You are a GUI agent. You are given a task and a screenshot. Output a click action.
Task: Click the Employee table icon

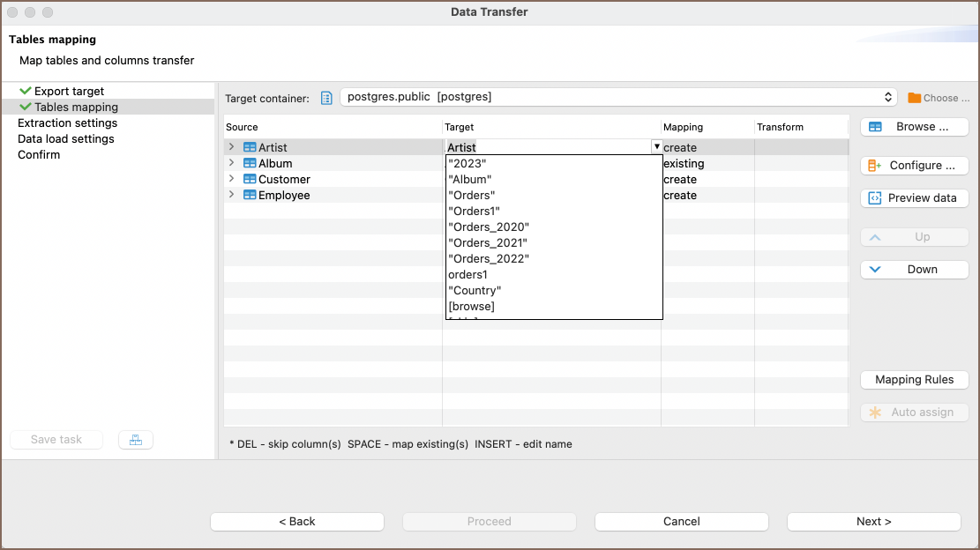pos(250,196)
